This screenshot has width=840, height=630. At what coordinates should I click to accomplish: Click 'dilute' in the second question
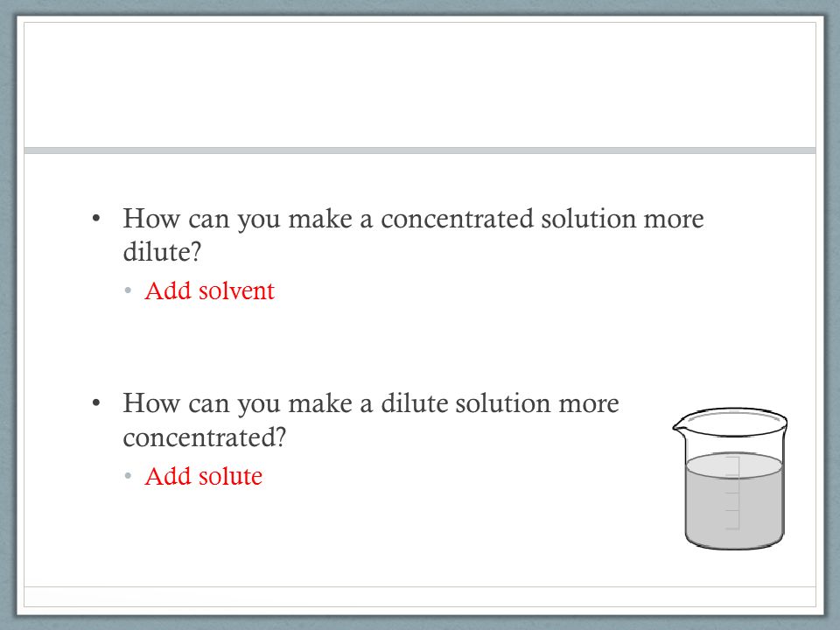pos(414,402)
